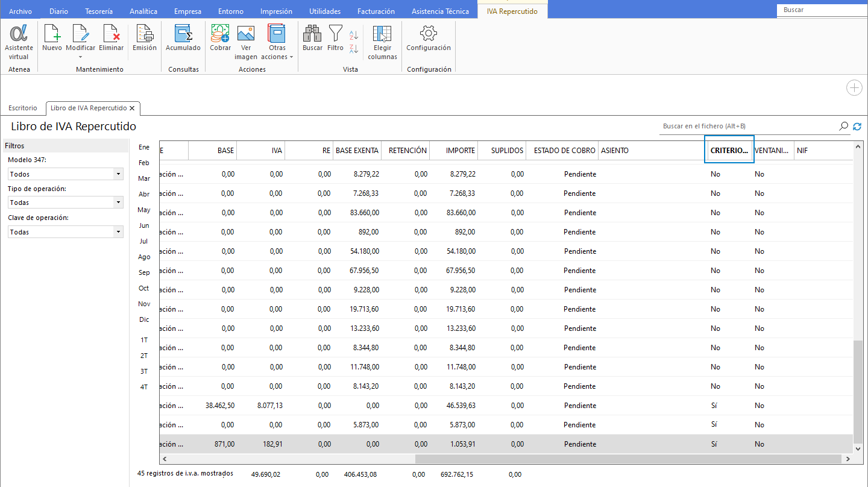
Task: Click the CRITERIO column header
Action: point(729,151)
